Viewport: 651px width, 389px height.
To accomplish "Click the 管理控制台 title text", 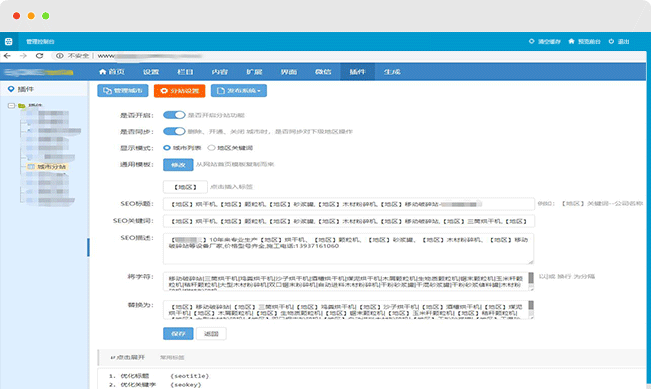I will [x=40, y=42].
